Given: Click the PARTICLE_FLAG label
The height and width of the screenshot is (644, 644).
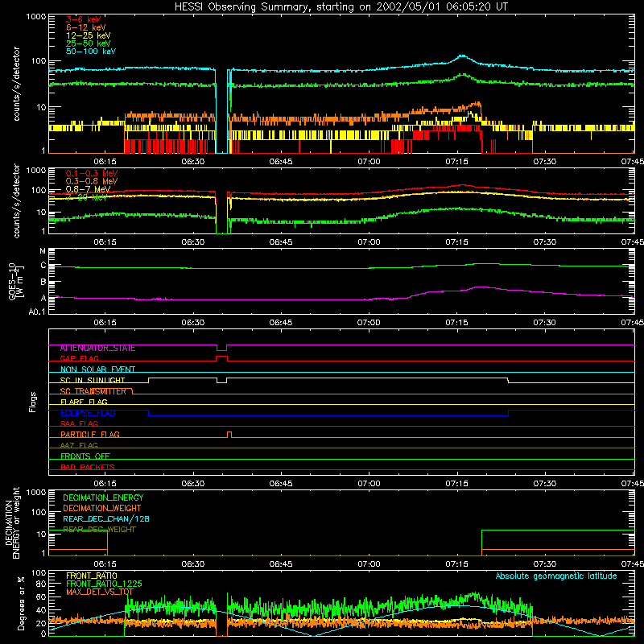Looking at the screenshot, I should pos(90,435).
